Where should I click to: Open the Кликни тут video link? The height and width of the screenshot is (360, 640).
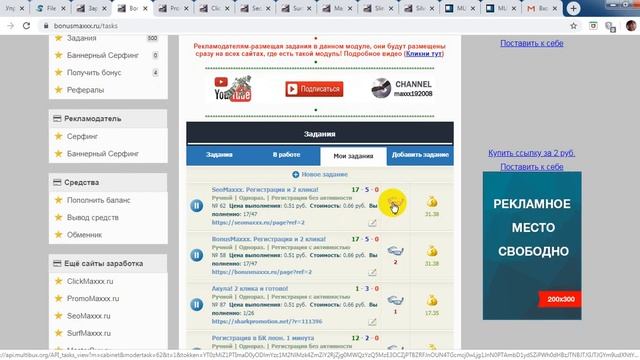point(424,54)
